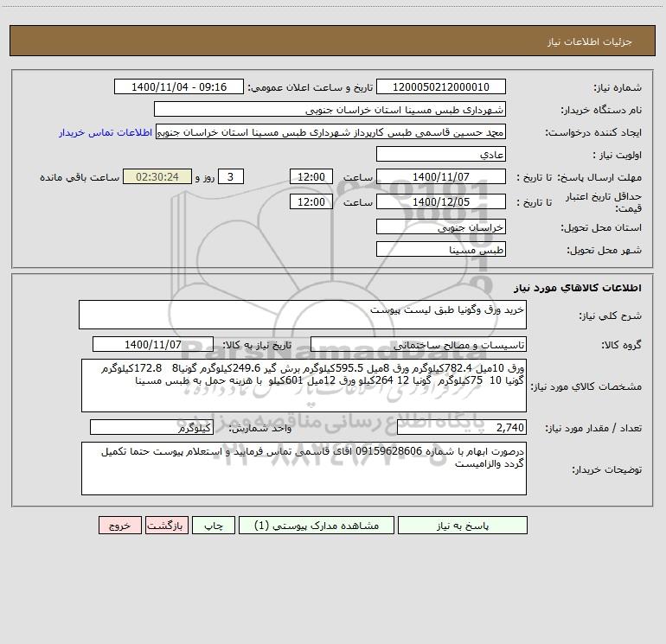Click the 'ایجاد کننده درخواست:' label
This screenshot has height=644, width=666.
pyautogui.click(x=593, y=133)
